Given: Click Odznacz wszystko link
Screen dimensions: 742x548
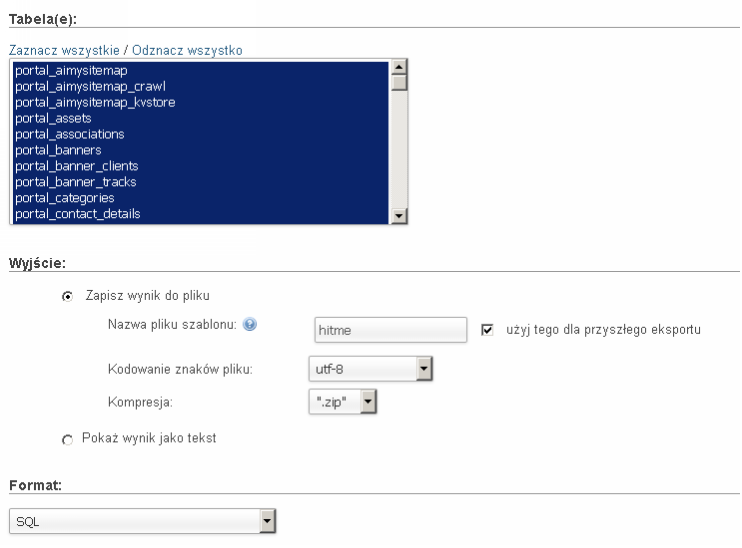Looking at the screenshot, I should click(x=187, y=50).
